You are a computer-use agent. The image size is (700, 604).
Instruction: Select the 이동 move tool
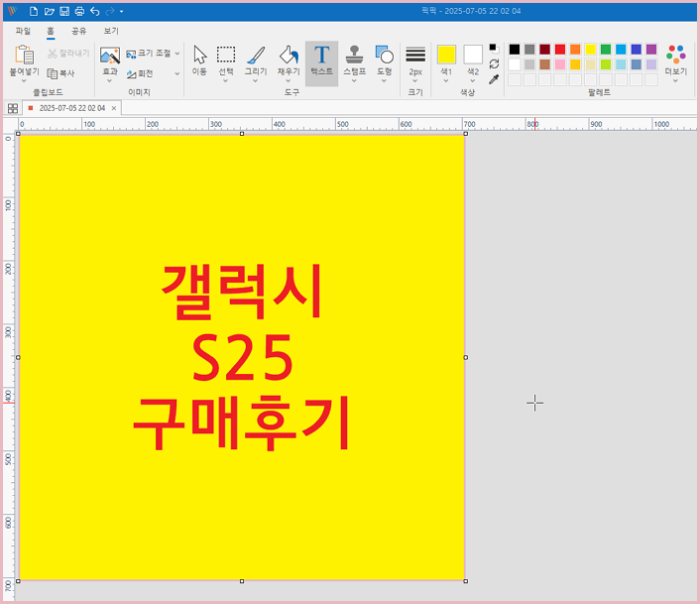point(199,60)
